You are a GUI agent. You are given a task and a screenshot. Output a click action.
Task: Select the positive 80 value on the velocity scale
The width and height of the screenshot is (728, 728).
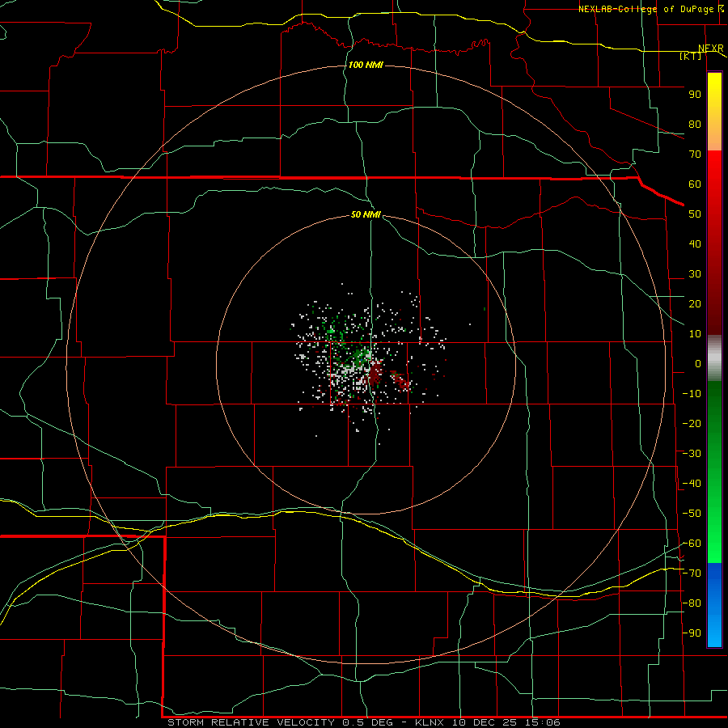[695, 124]
